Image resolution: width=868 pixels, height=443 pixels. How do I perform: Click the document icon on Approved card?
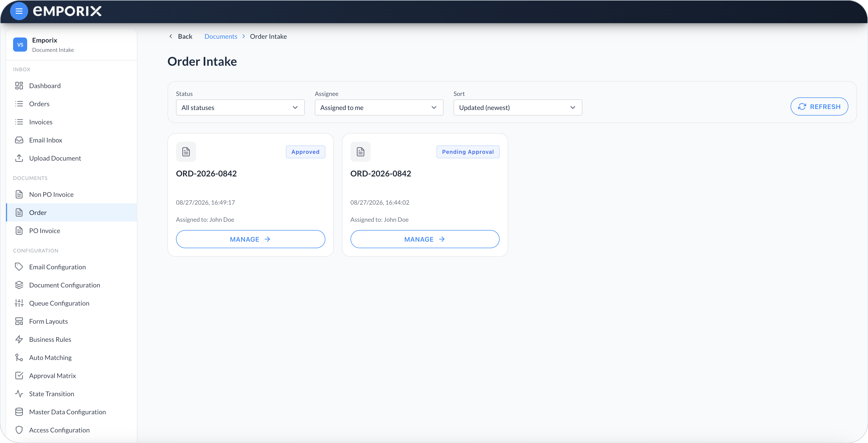[x=186, y=152]
